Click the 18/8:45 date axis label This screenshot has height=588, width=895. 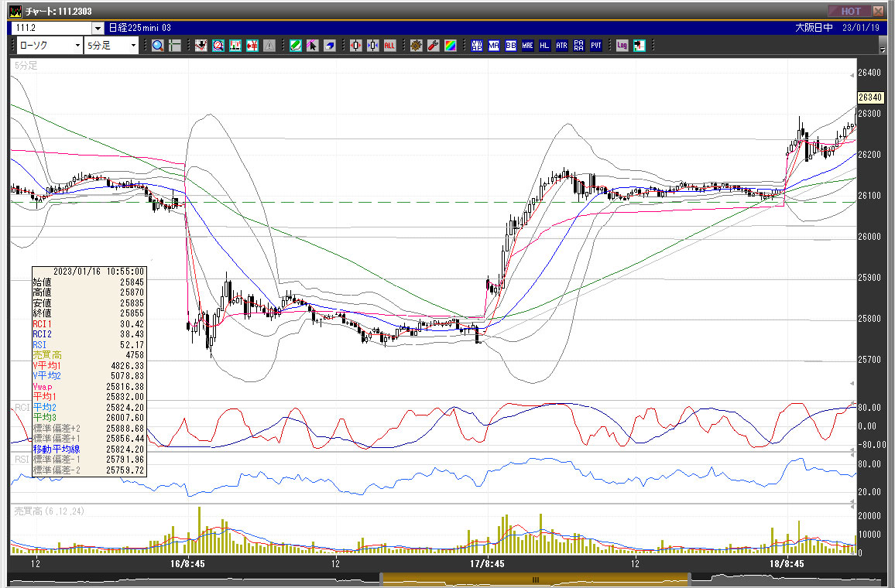point(787,564)
